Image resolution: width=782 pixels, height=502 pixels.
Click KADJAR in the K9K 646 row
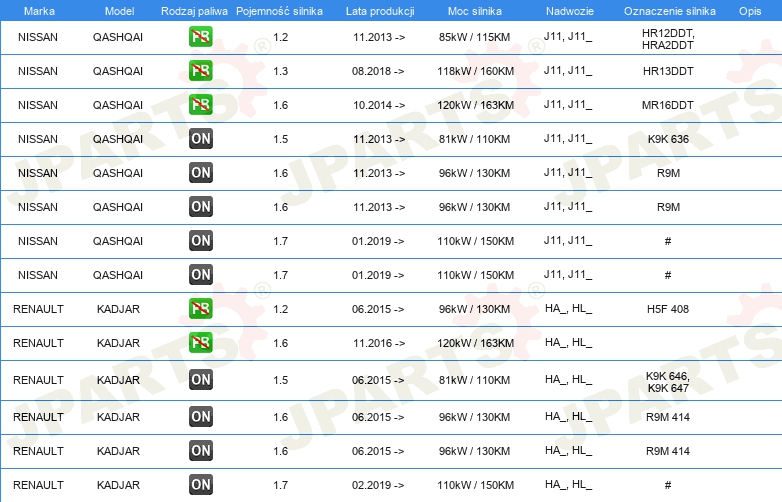(x=118, y=380)
